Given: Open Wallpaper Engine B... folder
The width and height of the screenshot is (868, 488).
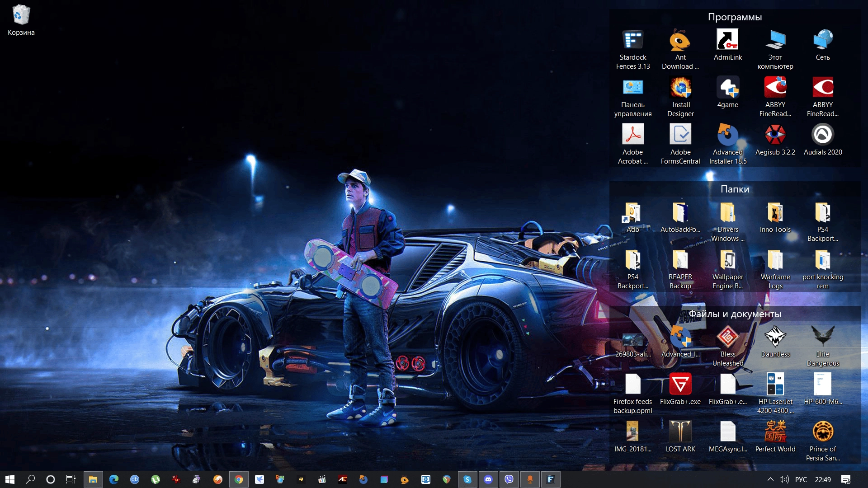Looking at the screenshot, I should [728, 269].
